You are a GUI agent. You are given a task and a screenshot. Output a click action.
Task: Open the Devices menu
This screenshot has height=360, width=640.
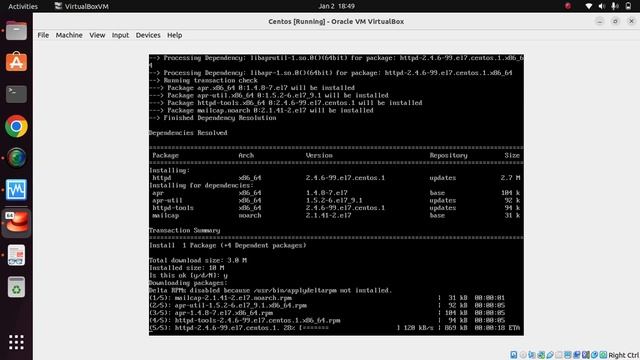[x=148, y=35]
